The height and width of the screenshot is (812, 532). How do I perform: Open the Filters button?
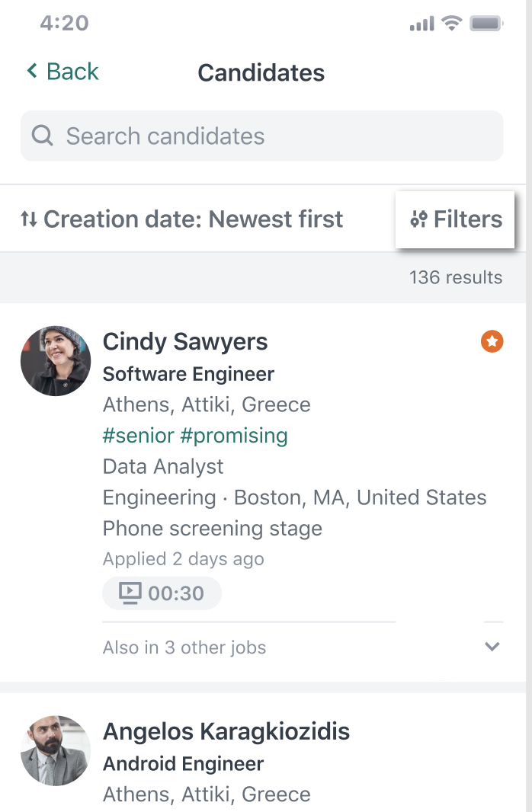pyautogui.click(x=455, y=219)
